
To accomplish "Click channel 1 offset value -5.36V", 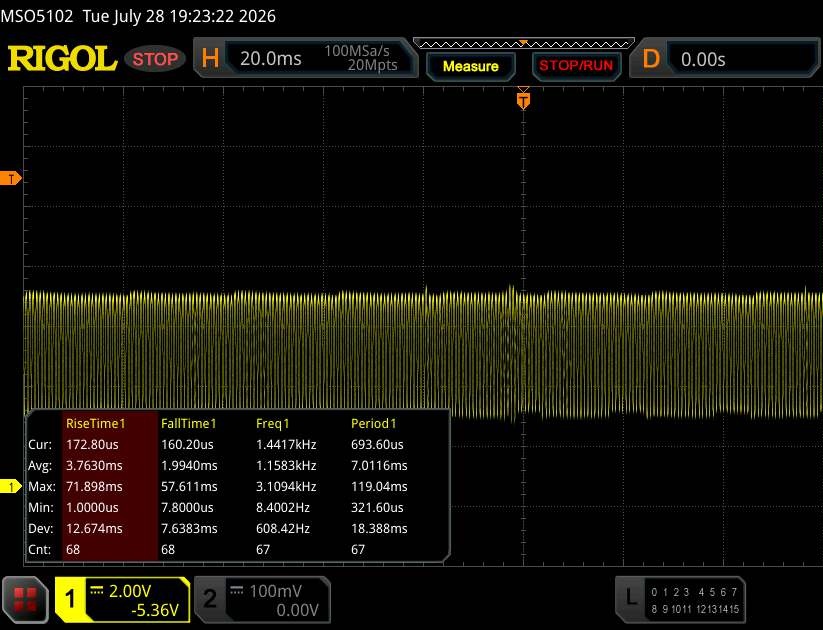I will [155, 610].
